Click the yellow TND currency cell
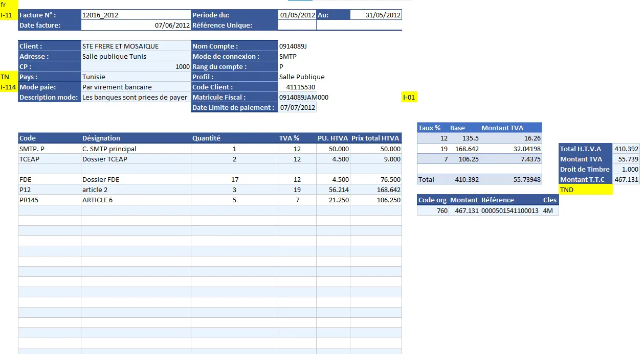Image resolution: width=644 pixels, height=354 pixels. [586, 190]
